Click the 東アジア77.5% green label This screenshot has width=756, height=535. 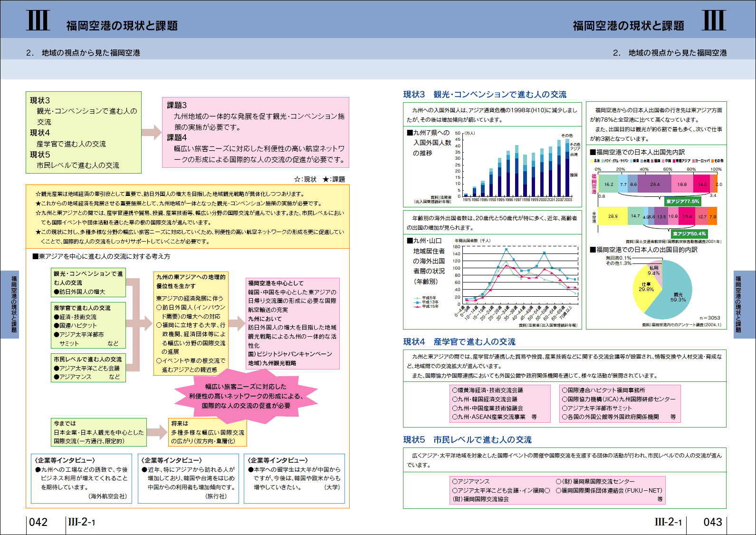click(682, 202)
